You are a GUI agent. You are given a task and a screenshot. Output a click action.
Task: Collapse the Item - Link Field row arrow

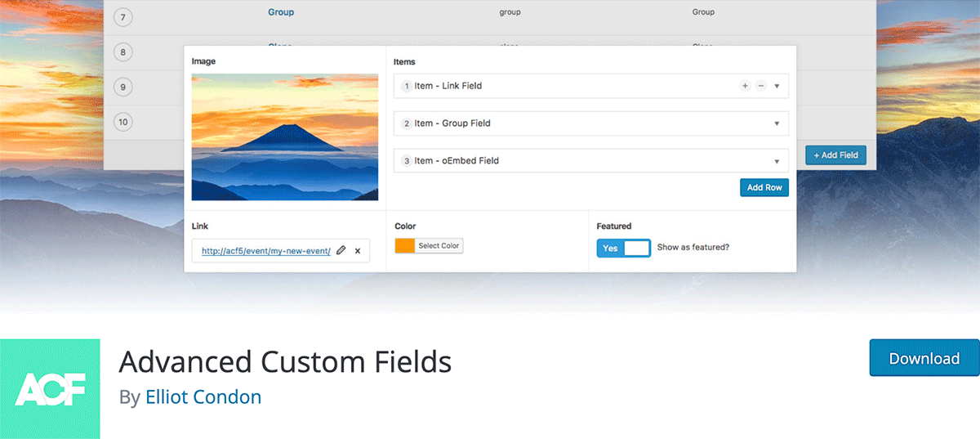pyautogui.click(x=777, y=86)
